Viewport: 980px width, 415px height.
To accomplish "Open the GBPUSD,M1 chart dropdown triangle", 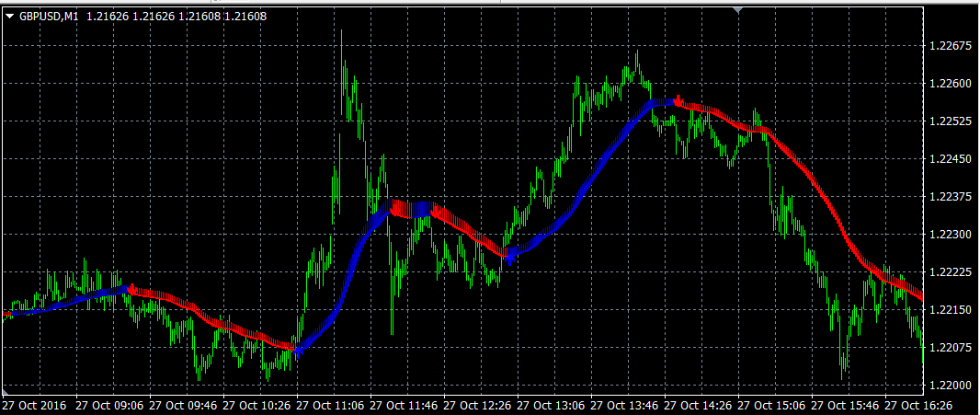I will click(9, 16).
